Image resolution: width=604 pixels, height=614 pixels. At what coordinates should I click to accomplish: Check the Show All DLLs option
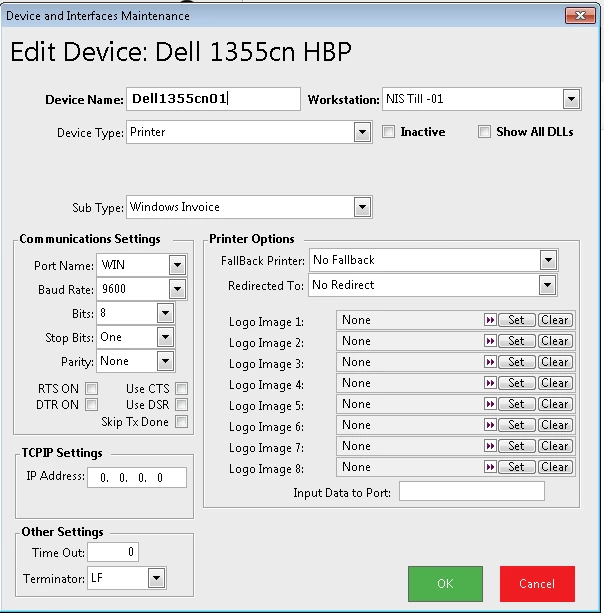click(485, 132)
